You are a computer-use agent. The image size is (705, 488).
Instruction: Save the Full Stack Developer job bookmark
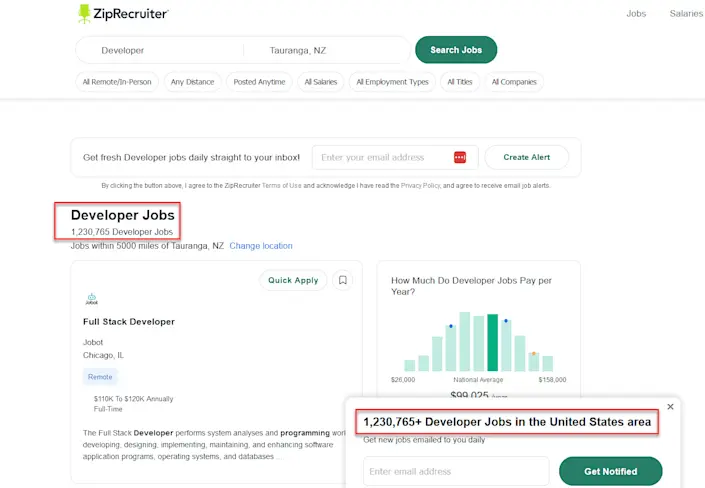(343, 280)
